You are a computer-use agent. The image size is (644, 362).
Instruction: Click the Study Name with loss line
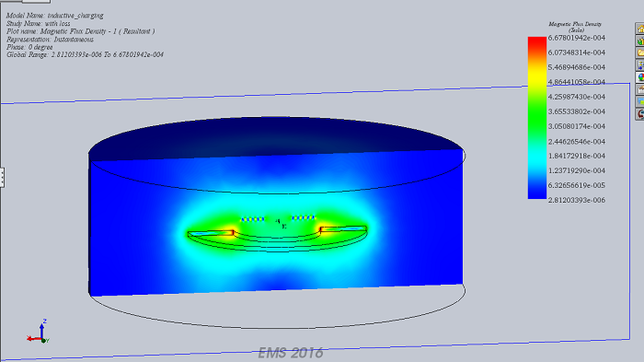tap(39, 23)
